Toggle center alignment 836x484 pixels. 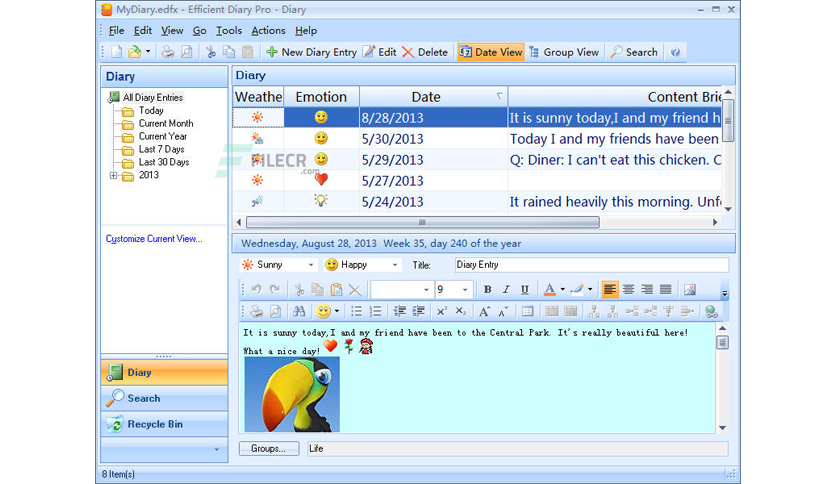point(628,289)
